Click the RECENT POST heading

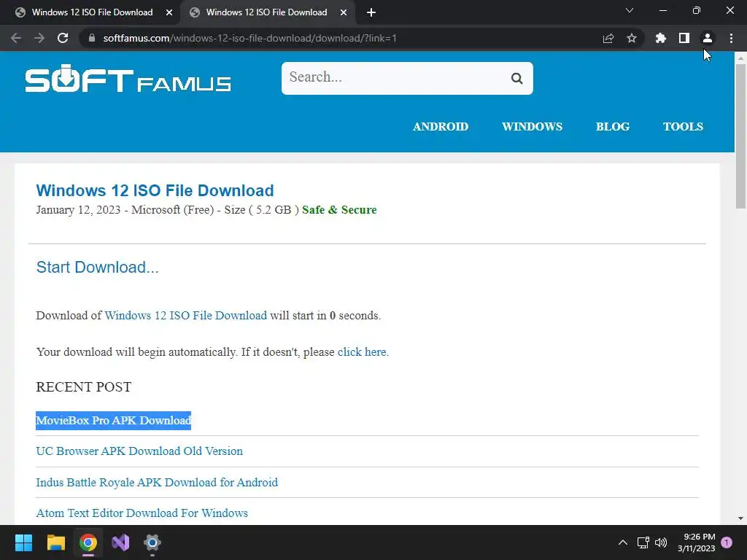pos(84,386)
